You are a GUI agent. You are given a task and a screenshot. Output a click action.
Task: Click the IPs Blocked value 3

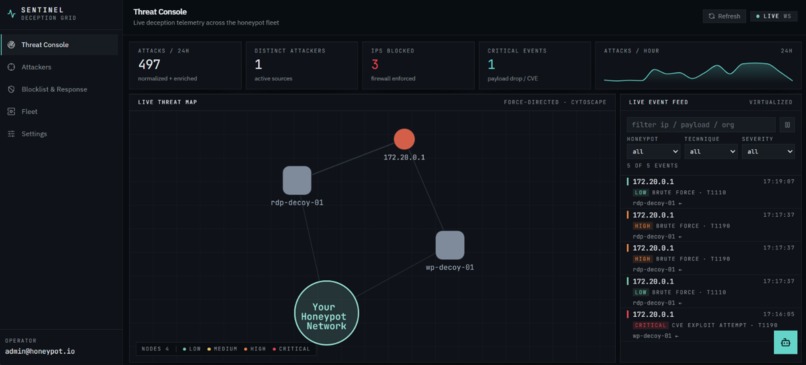pos(375,65)
